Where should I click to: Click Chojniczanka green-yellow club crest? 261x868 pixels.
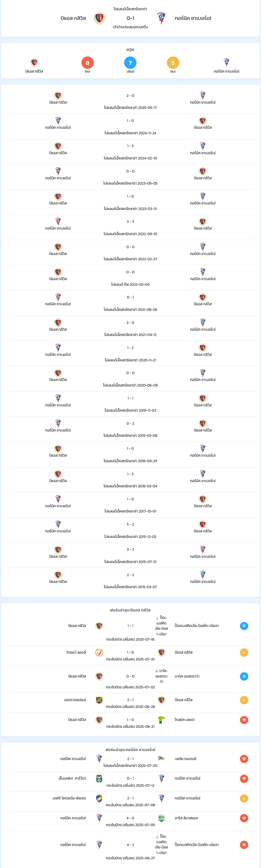[161, 720]
